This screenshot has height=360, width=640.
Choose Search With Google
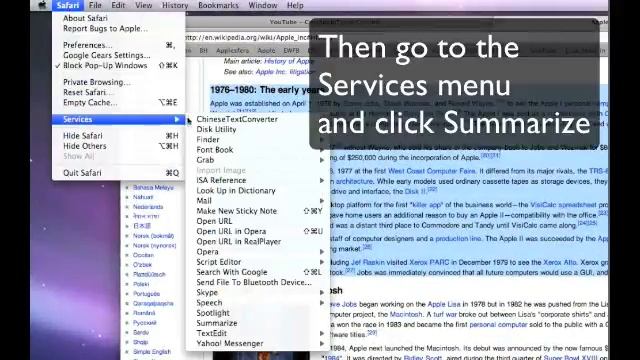(258, 272)
